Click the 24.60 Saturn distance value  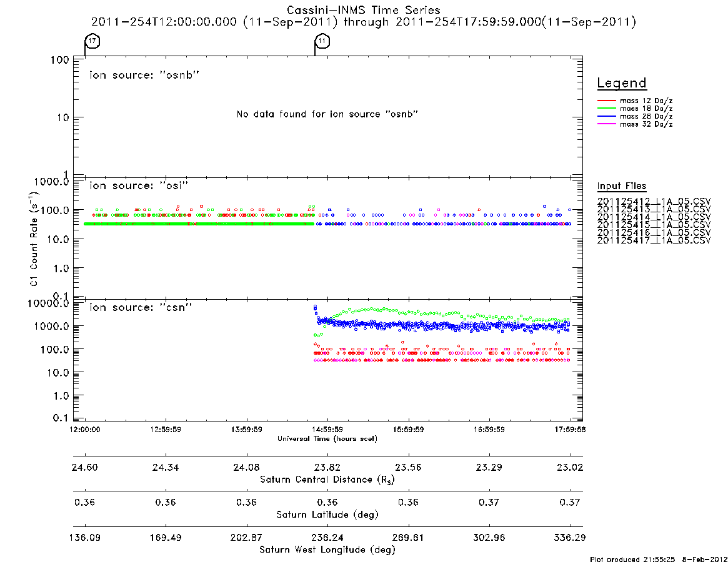point(85,467)
